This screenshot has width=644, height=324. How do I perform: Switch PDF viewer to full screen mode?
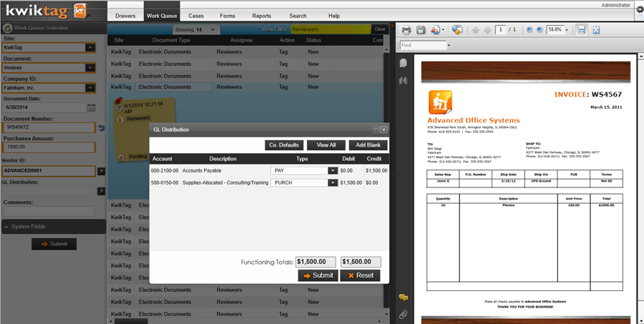[x=596, y=29]
